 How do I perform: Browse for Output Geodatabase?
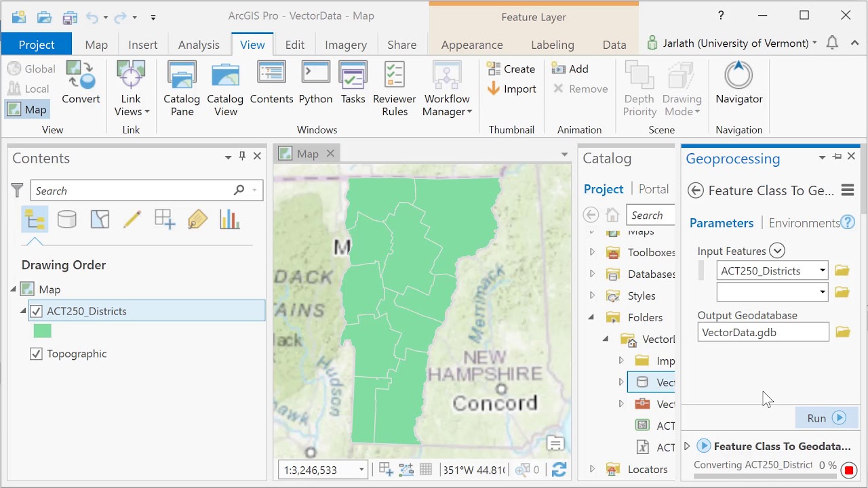coord(842,332)
